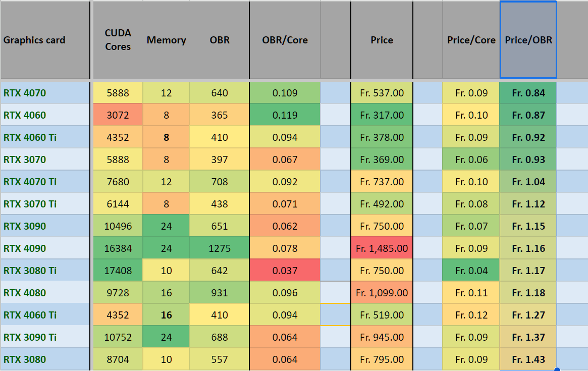Click the Price column header

coord(382,40)
